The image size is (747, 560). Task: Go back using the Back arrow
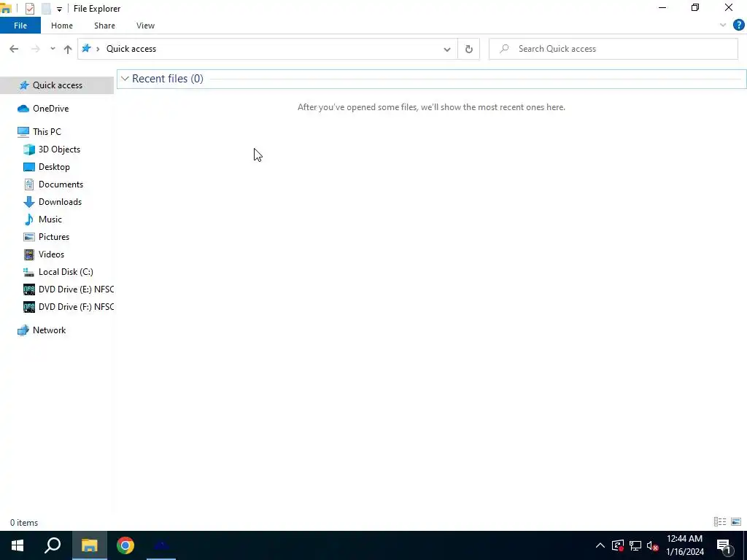click(14, 49)
